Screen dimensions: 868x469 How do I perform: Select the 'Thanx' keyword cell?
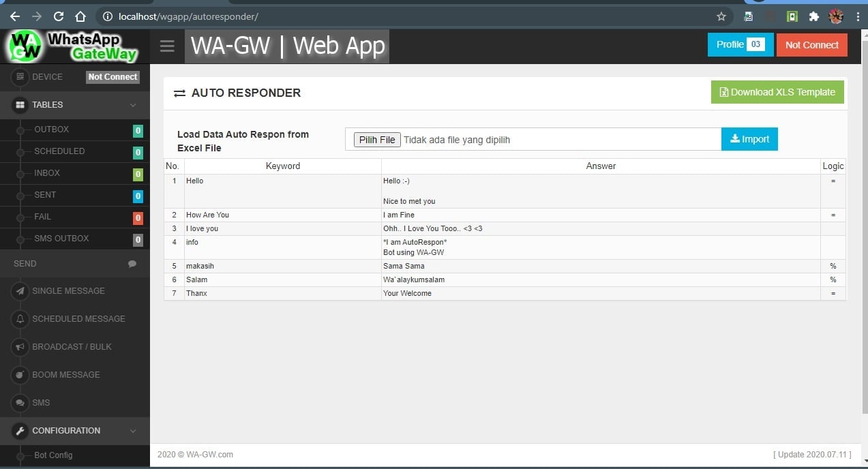(x=283, y=293)
